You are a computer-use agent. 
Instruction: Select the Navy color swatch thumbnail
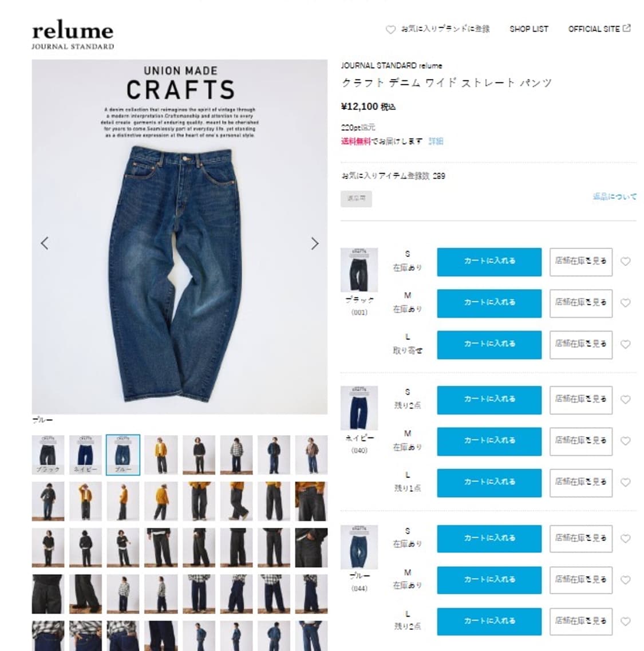tap(85, 455)
